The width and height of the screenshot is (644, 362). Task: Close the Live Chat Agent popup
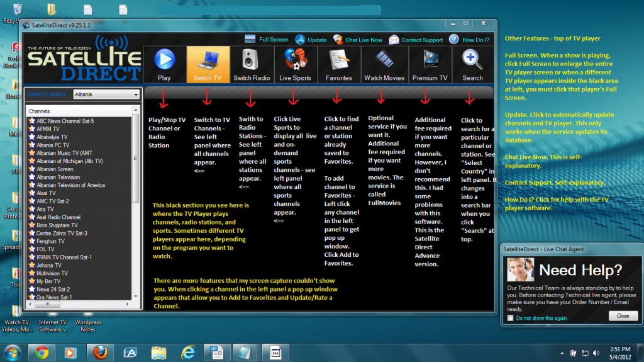(x=623, y=316)
